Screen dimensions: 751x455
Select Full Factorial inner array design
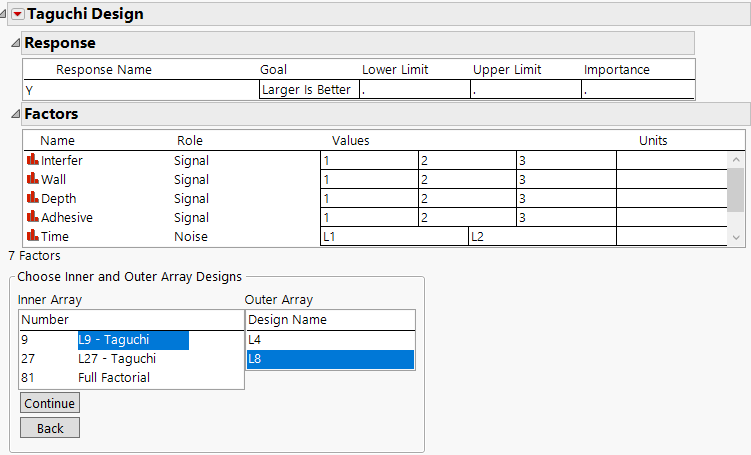tap(113, 378)
